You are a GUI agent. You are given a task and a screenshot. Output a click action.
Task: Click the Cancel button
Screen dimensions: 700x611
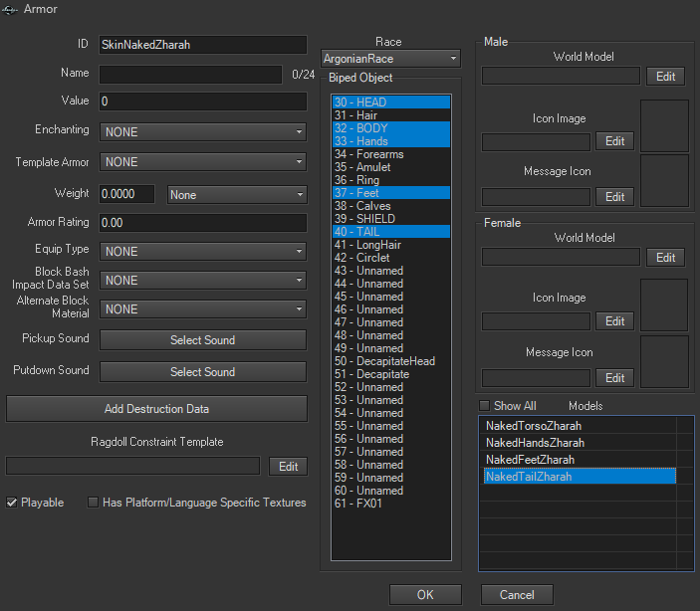517,595
